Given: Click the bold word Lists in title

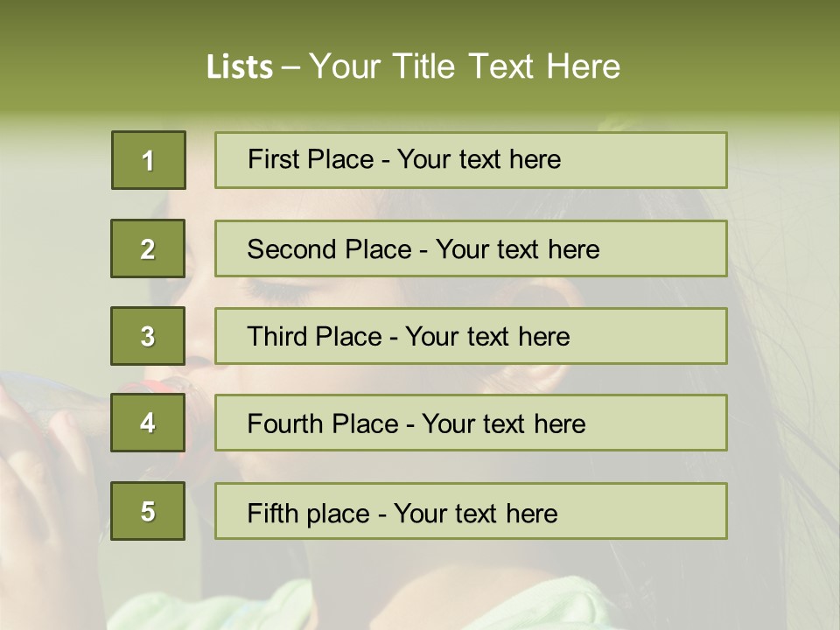Looking at the screenshot, I should pyautogui.click(x=240, y=66).
